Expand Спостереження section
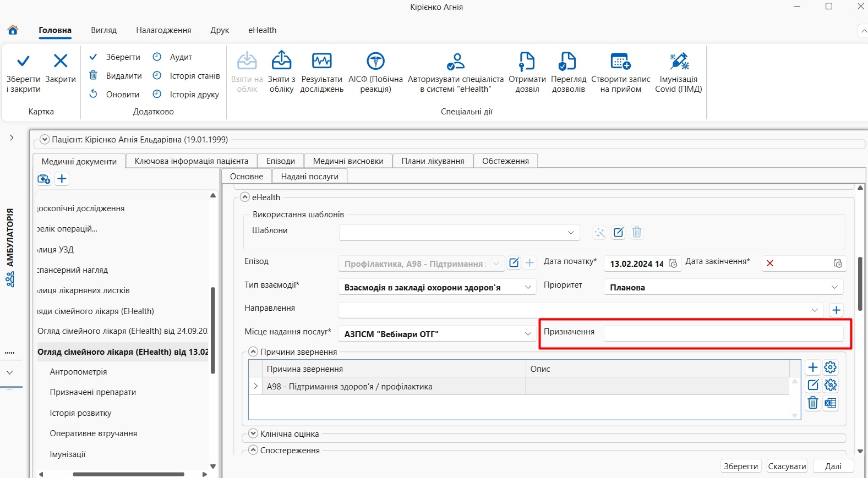This screenshot has height=478, width=868. coord(253,450)
